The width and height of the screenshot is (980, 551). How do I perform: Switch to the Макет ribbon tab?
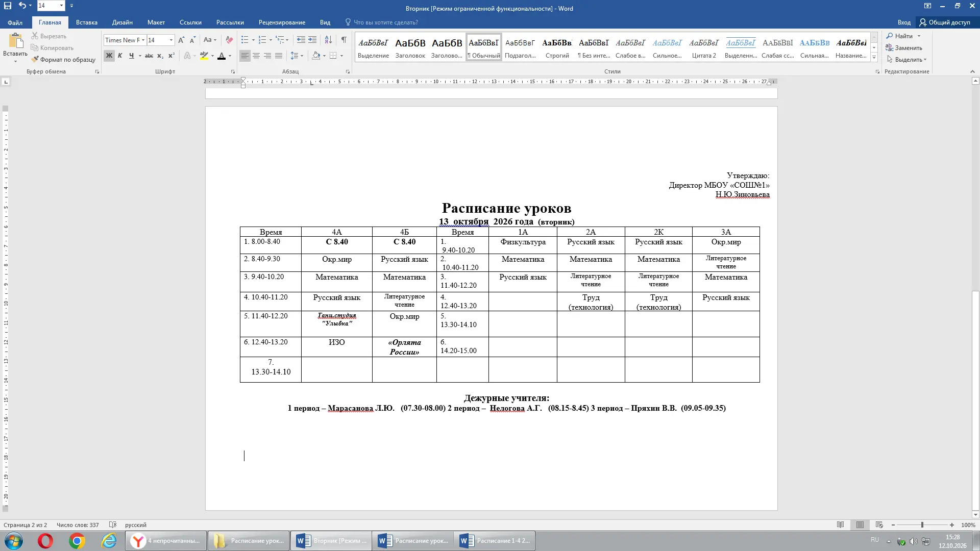pyautogui.click(x=156, y=22)
